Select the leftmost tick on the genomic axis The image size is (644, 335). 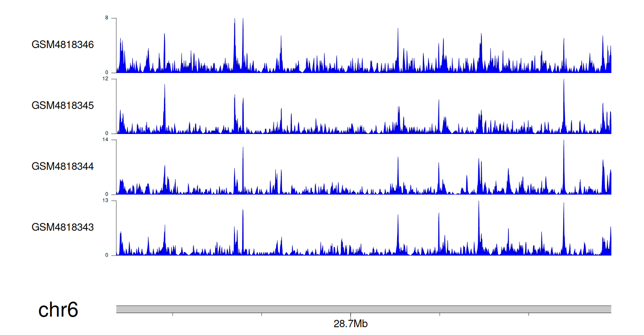point(173,315)
